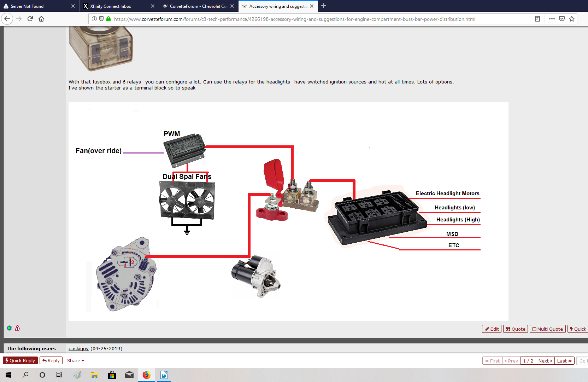Open the page actions three-dot menu
Image resolution: width=588 pixels, height=382 pixels.
[x=552, y=19]
